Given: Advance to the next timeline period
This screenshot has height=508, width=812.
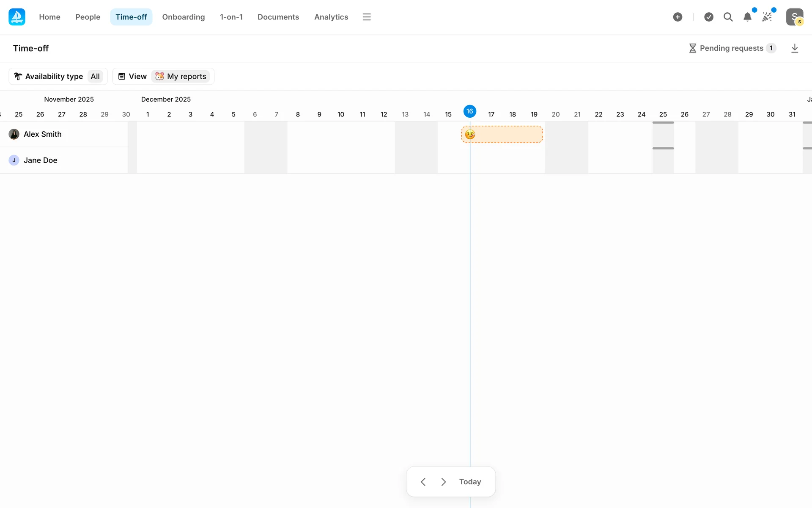Looking at the screenshot, I should coord(443,482).
